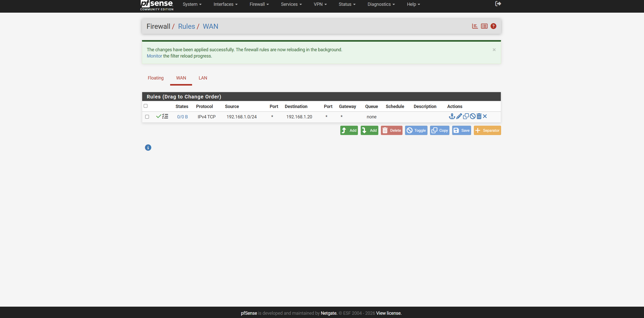
Task: Add rule to top of list
Action: (349, 130)
